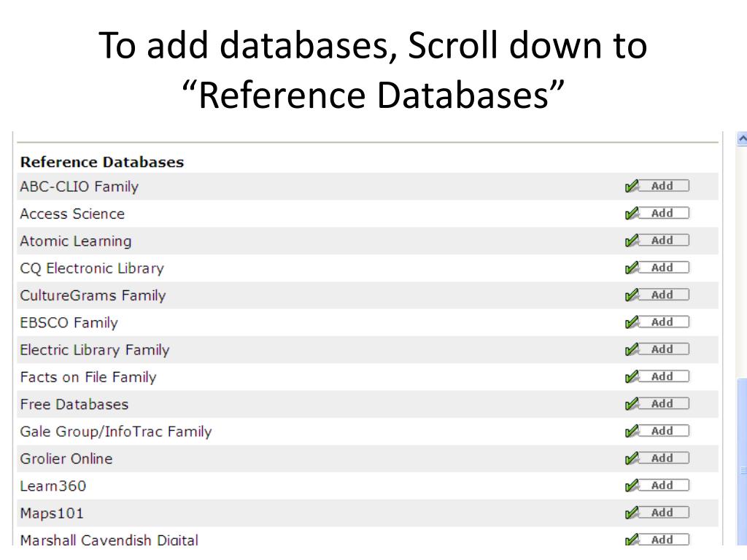
Task: Click Add beside Electric Library Family
Action: (657, 349)
